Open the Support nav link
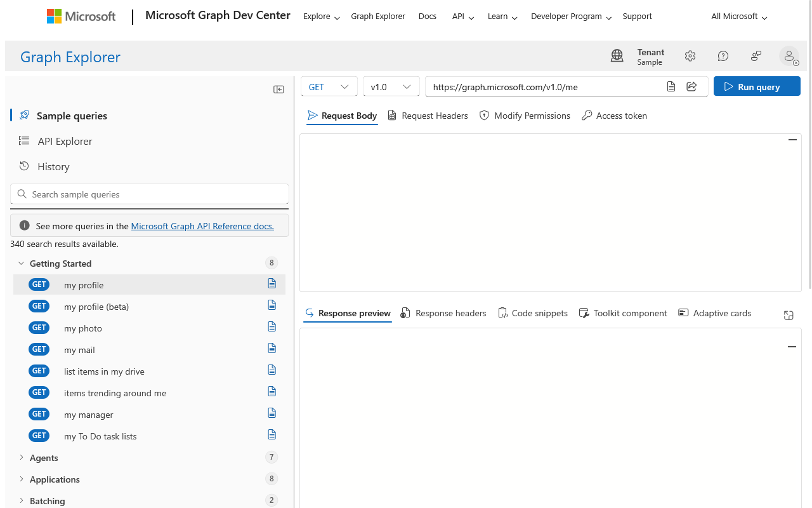Viewport: 812px width, 508px height. [637, 17]
